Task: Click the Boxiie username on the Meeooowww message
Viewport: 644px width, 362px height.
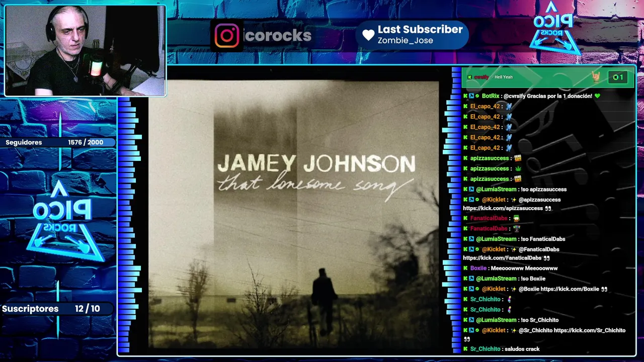Action: (479, 268)
